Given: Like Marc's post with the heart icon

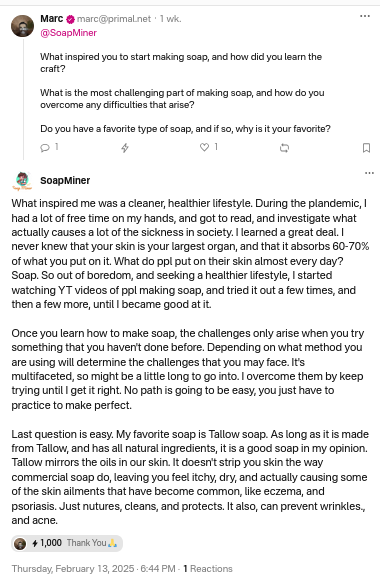Looking at the screenshot, I should point(204,147).
